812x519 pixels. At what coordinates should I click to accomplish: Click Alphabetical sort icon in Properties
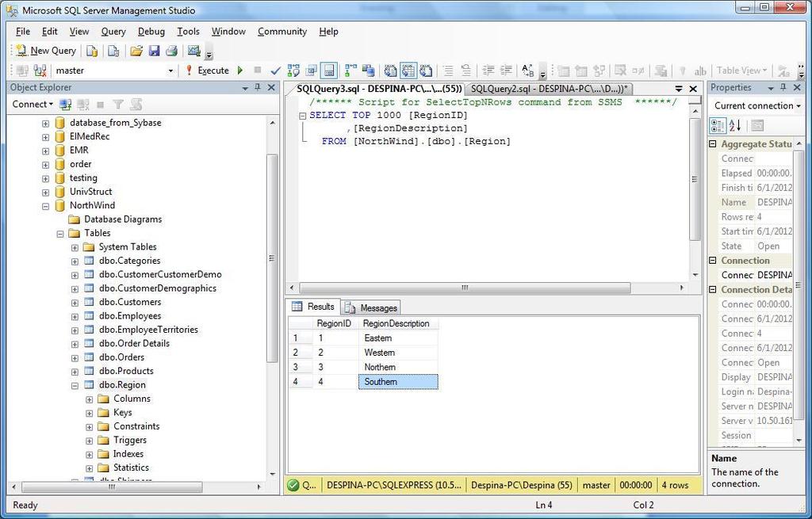click(735, 125)
